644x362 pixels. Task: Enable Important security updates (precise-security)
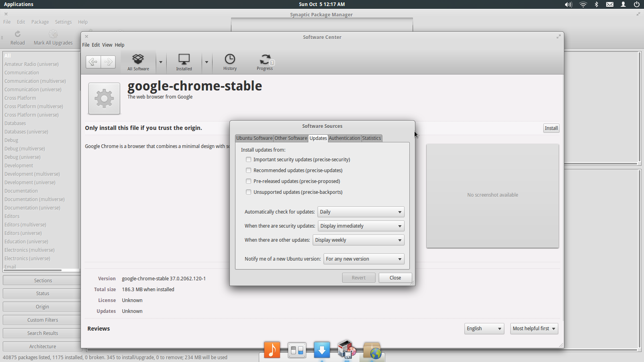pyautogui.click(x=248, y=160)
